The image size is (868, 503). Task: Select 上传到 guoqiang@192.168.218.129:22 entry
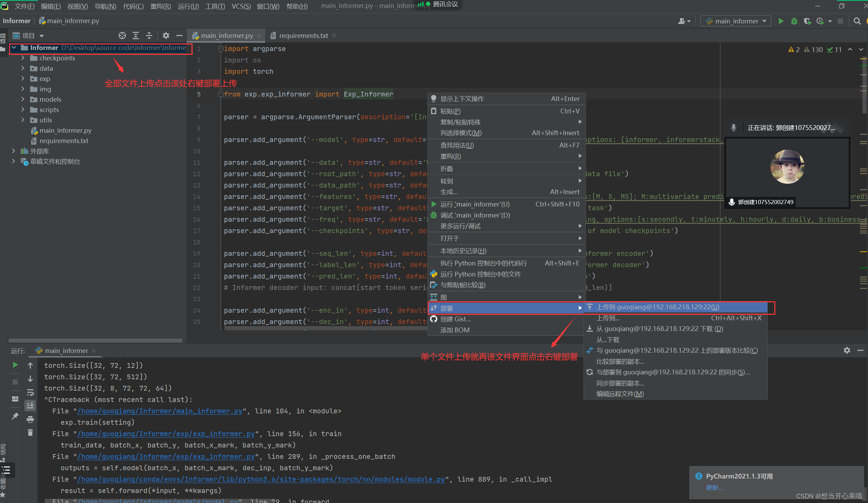pos(675,307)
